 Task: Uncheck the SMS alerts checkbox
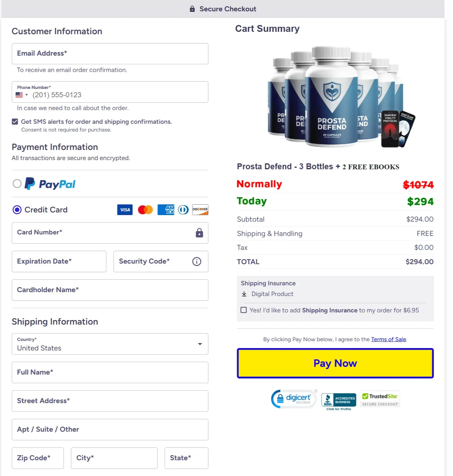15,122
